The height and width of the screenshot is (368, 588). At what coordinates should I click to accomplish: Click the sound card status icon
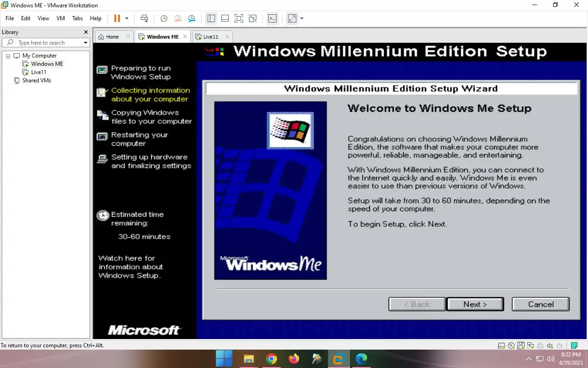(550, 345)
